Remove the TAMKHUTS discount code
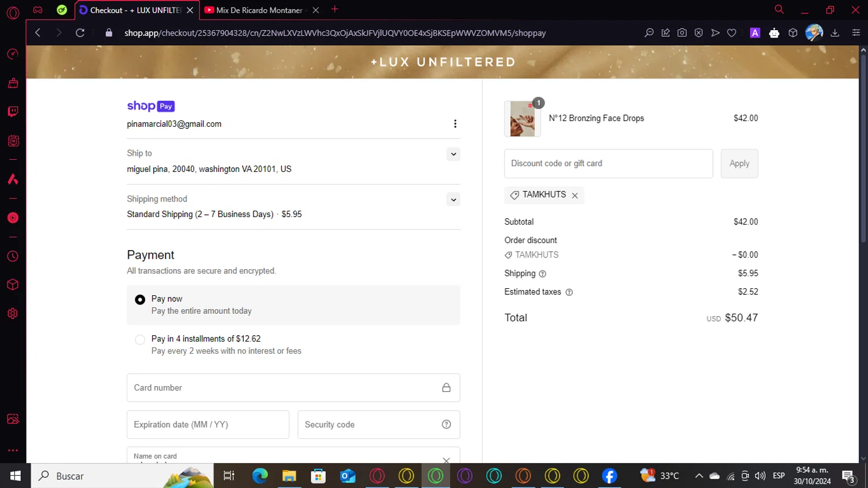 pyautogui.click(x=575, y=196)
